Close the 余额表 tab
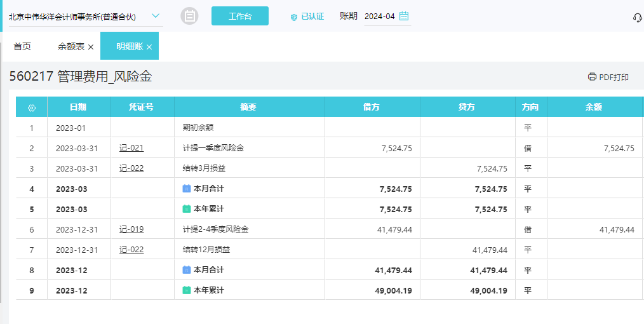Screen dimensions: 644x324 pyautogui.click(x=91, y=47)
